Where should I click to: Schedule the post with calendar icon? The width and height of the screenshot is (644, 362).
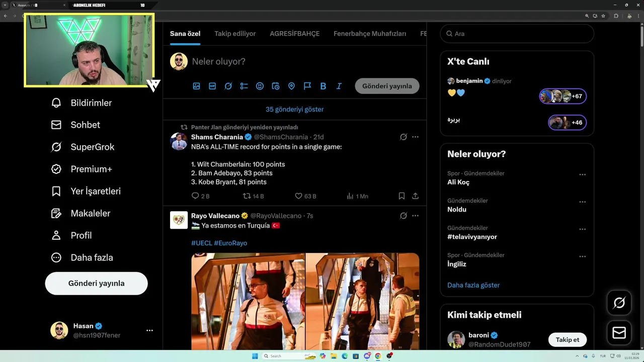coord(276,86)
